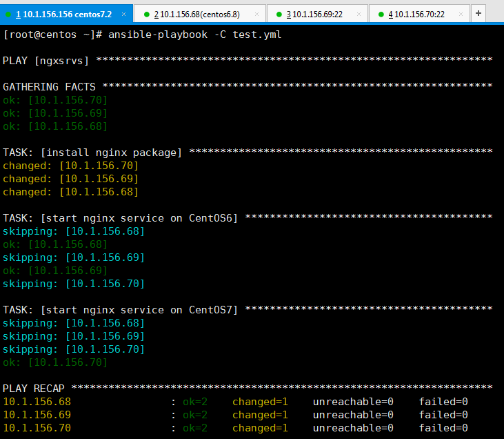504x439 pixels.
Task: Select the 10.1.156.69:22 session tab
Action: [317, 14]
